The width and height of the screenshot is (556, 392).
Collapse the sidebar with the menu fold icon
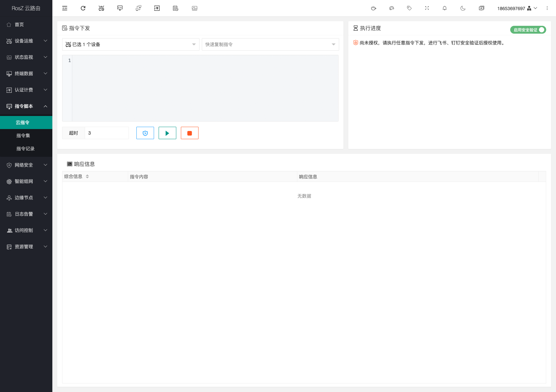click(65, 8)
